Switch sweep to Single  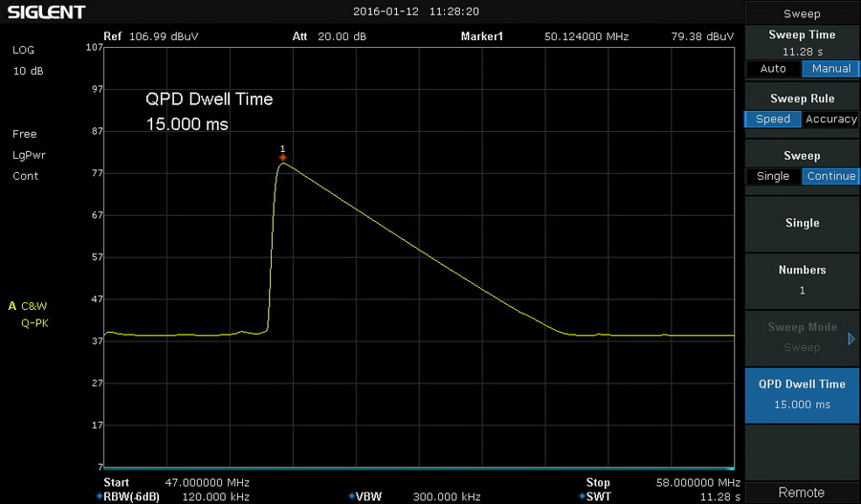[773, 176]
